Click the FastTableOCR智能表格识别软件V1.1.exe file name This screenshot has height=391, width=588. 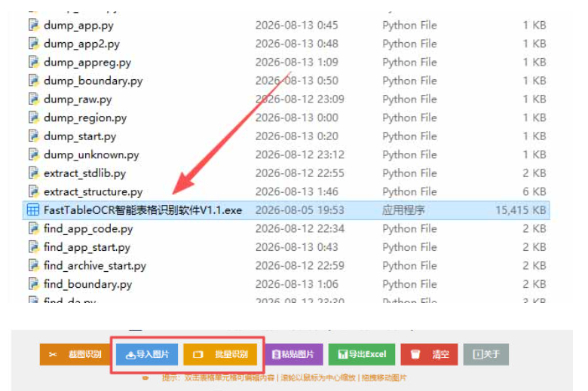142,210
